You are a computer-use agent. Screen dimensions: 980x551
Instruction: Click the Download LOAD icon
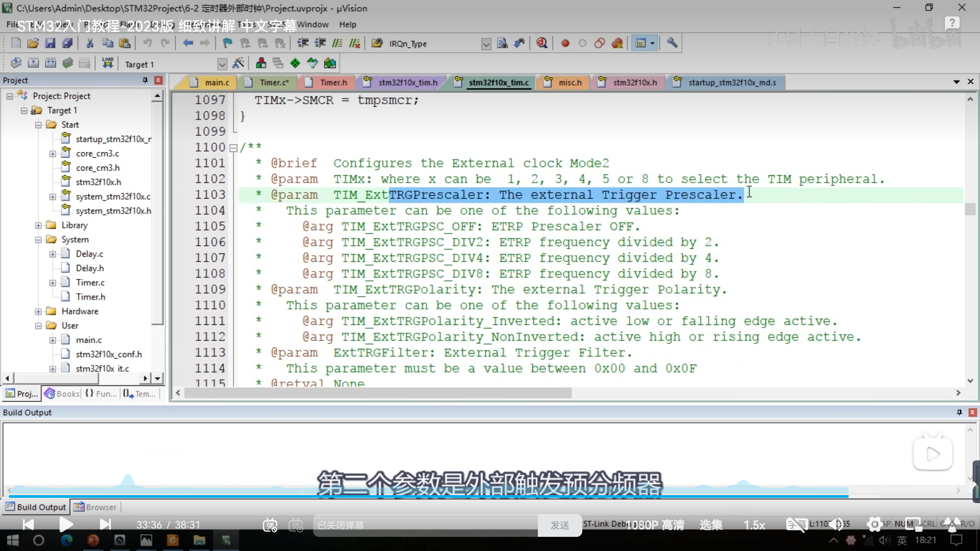pyautogui.click(x=108, y=63)
